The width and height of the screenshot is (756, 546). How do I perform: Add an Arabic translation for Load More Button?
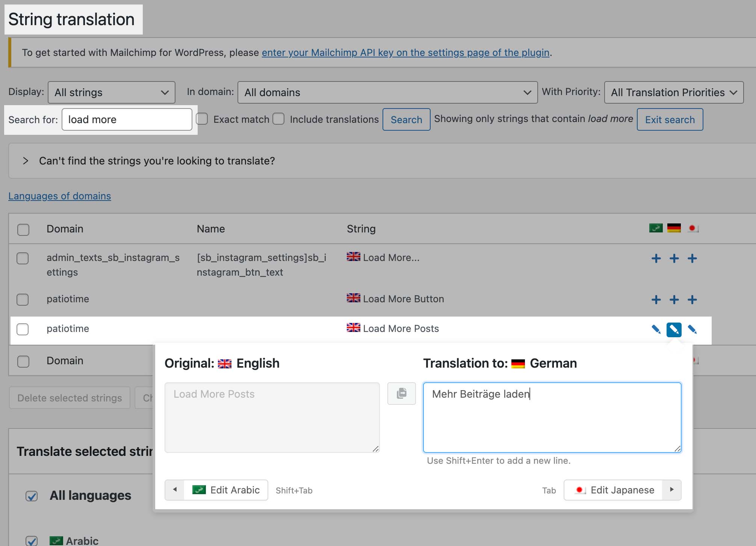(656, 299)
